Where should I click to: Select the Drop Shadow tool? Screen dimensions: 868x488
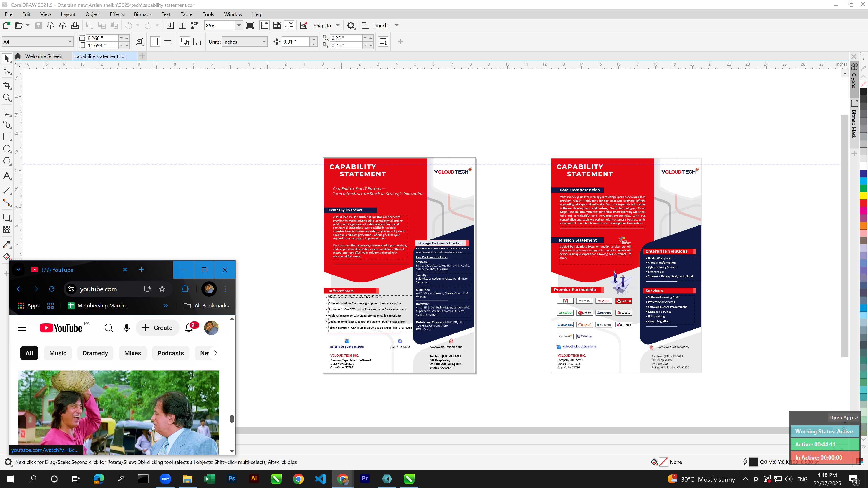tap(7, 217)
